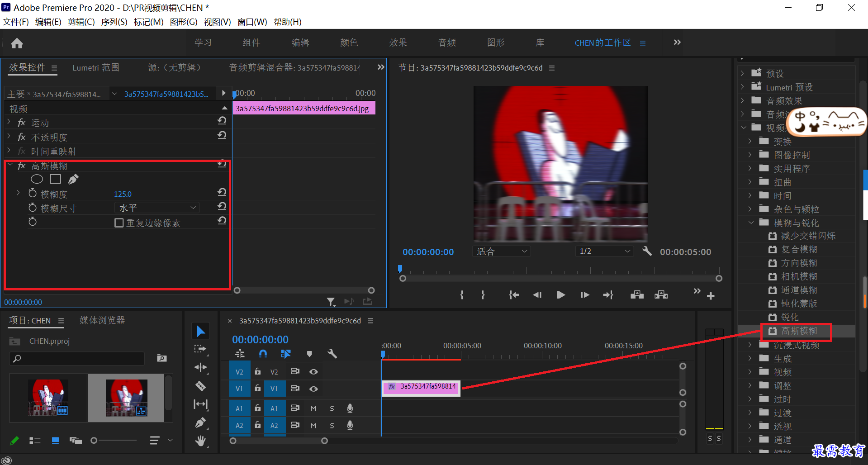This screenshot has height=465, width=868.
Task: Select the Hand tool
Action: click(200, 440)
